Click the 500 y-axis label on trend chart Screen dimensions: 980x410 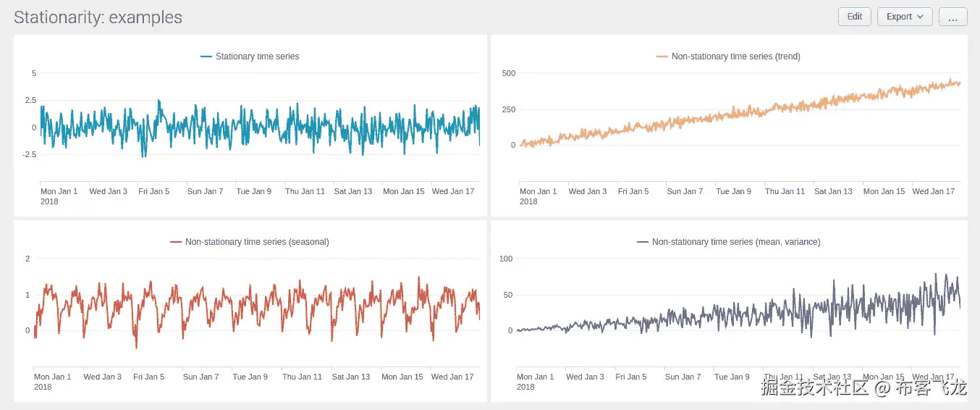[508, 73]
